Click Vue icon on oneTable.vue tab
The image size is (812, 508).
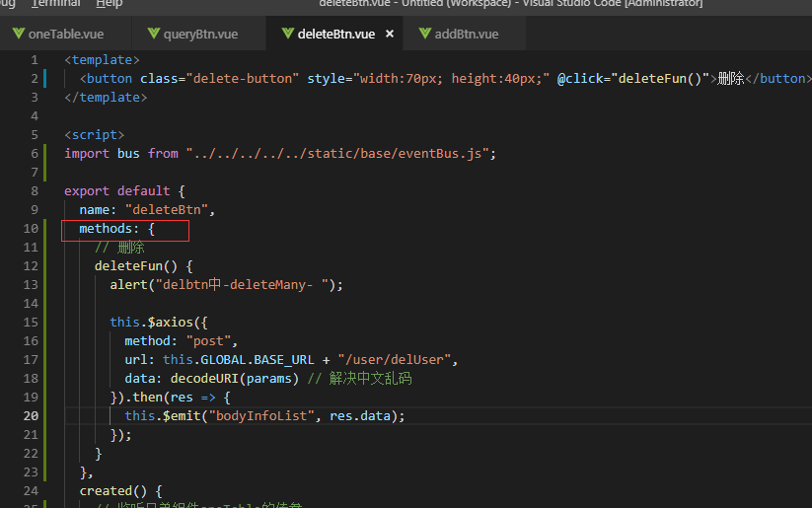(x=19, y=34)
